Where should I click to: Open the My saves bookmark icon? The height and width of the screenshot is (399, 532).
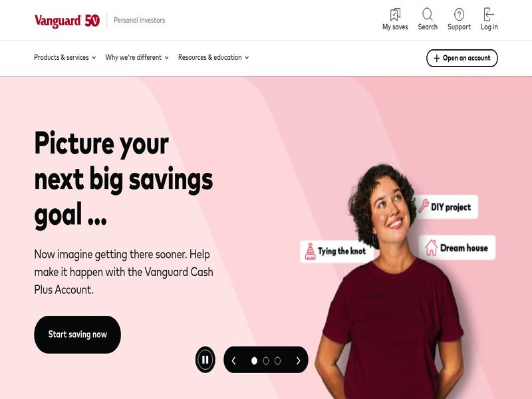(x=395, y=15)
